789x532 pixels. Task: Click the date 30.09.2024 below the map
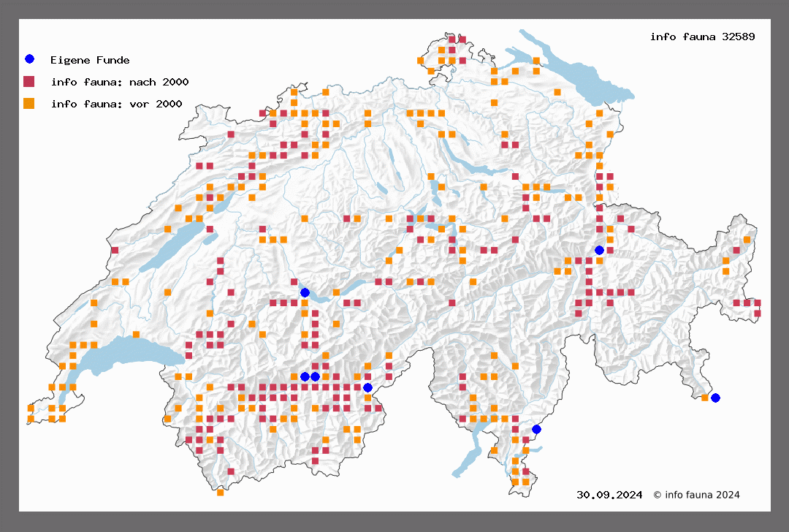pyautogui.click(x=609, y=495)
